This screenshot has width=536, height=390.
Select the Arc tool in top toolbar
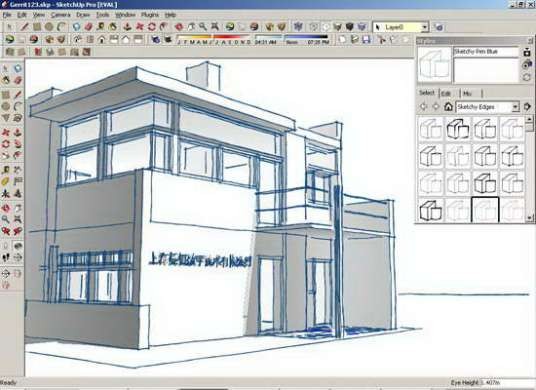(x=62, y=27)
